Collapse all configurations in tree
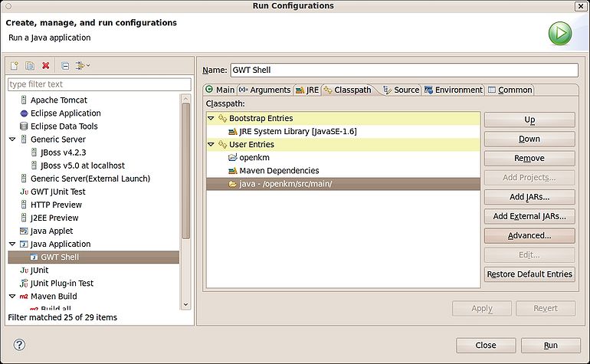590x364 pixels. 65,65
